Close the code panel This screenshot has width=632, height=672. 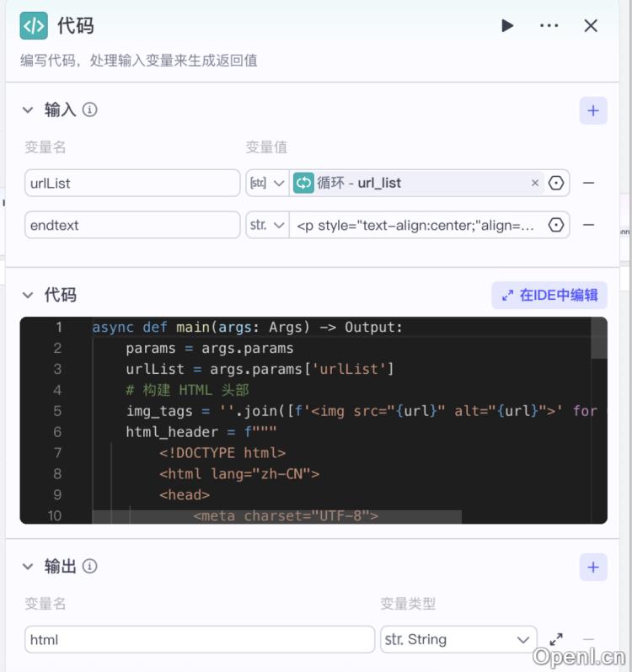pos(591,26)
